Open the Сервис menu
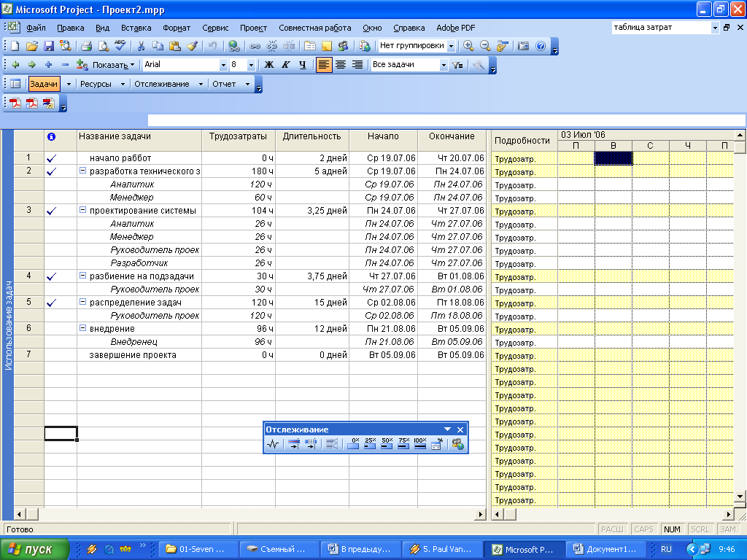Viewport: 747px width, 560px height. point(215,28)
